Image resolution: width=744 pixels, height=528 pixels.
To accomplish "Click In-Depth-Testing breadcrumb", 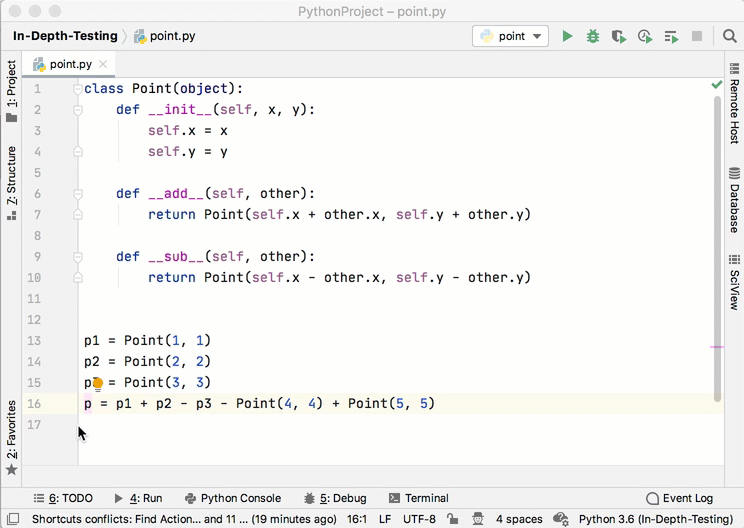I will pyautogui.click(x=65, y=36).
